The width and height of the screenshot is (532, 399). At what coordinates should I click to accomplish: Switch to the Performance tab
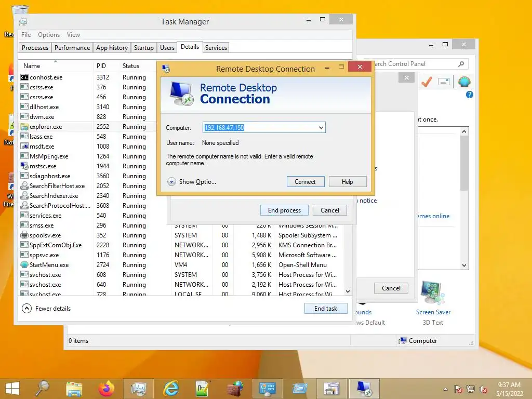(x=72, y=47)
